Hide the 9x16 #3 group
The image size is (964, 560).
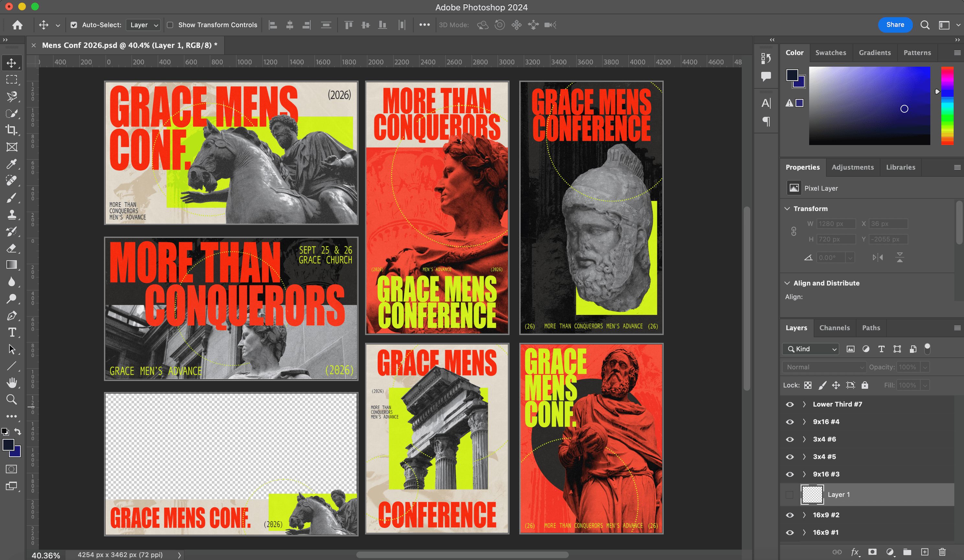789,474
